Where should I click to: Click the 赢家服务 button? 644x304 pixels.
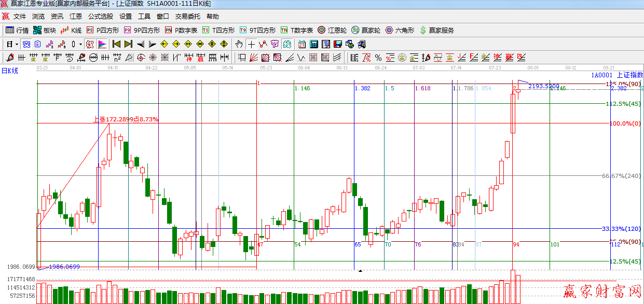click(436, 30)
